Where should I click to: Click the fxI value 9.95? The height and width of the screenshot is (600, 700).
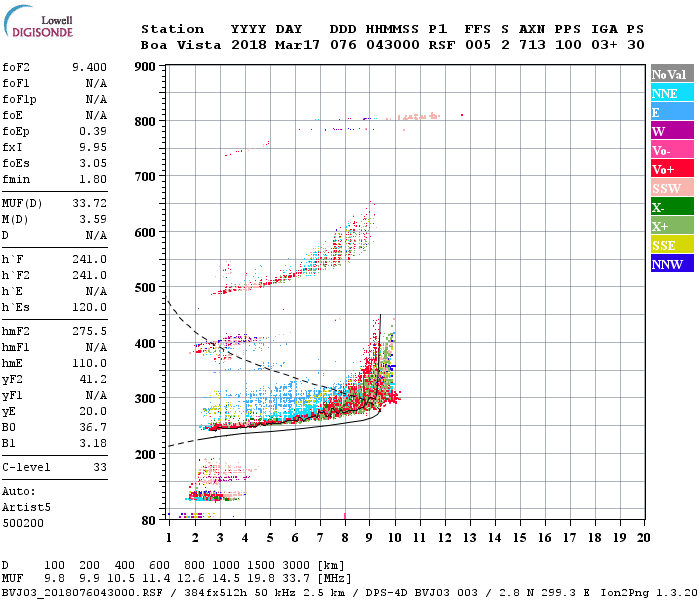(x=93, y=147)
